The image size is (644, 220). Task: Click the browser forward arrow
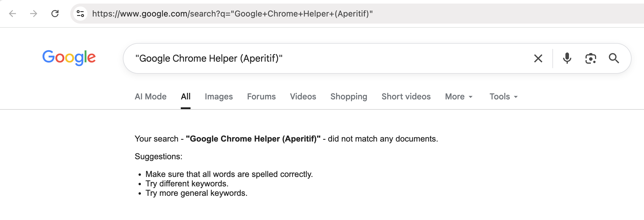(34, 14)
